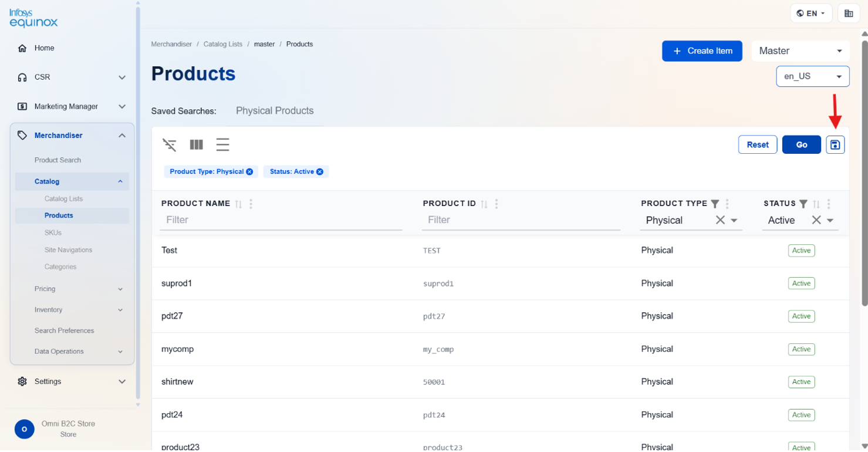868x452 pixels.
Task: Click the Active badge in Test row
Action: click(801, 251)
